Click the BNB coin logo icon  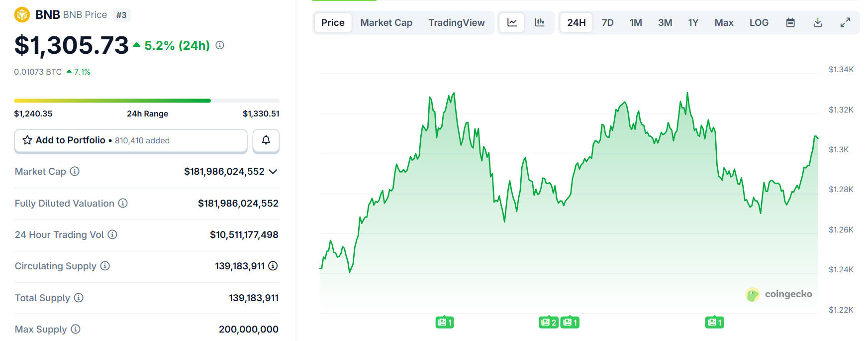(22, 14)
